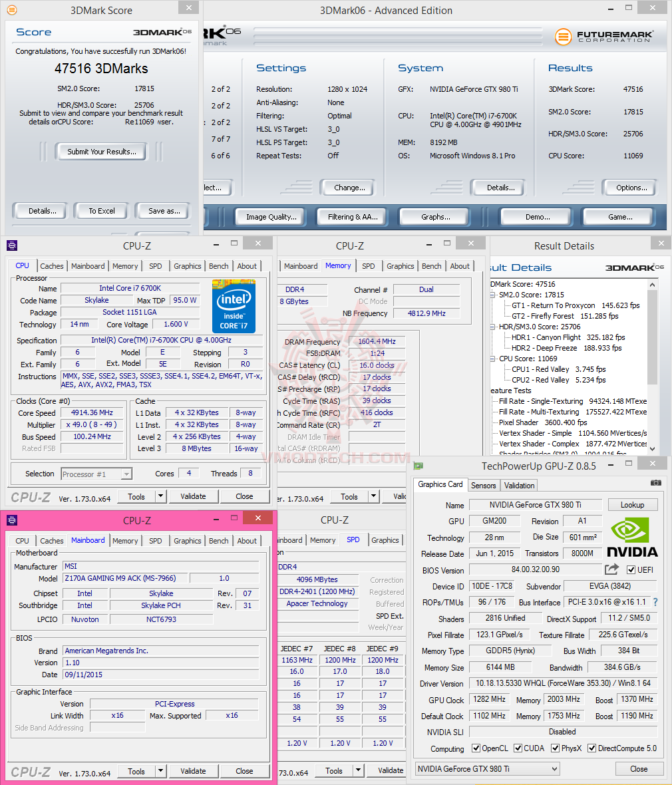This screenshot has height=785, width=672.
Task: Click the CPU-Z icon in the CPU tab window title bar
Action: [x=12, y=245]
